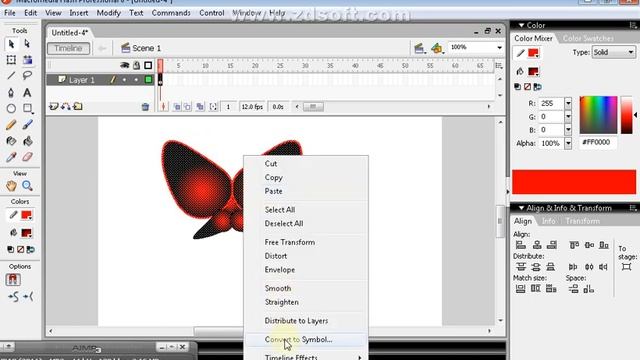This screenshot has width=640, height=360.
Task: Click the Timeline toggle button
Action: [68, 48]
